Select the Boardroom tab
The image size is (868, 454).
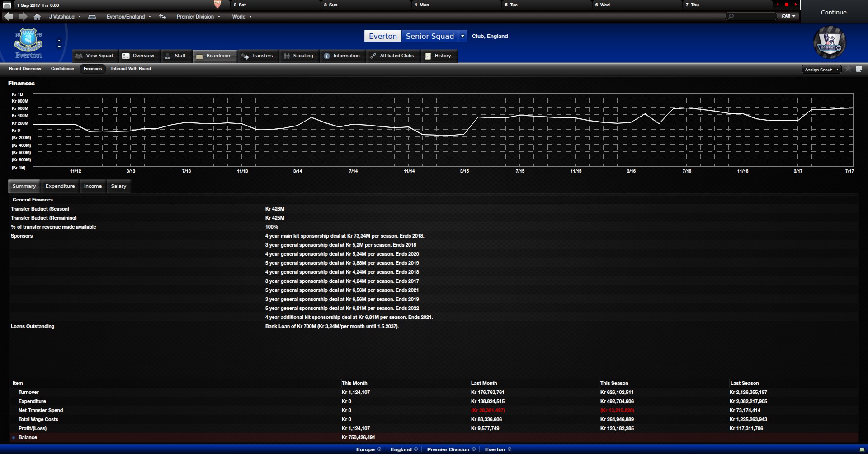pos(214,56)
